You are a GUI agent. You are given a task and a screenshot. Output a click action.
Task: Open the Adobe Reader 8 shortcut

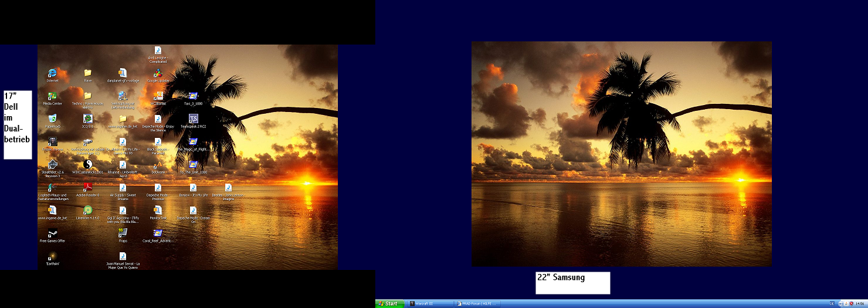87,188
